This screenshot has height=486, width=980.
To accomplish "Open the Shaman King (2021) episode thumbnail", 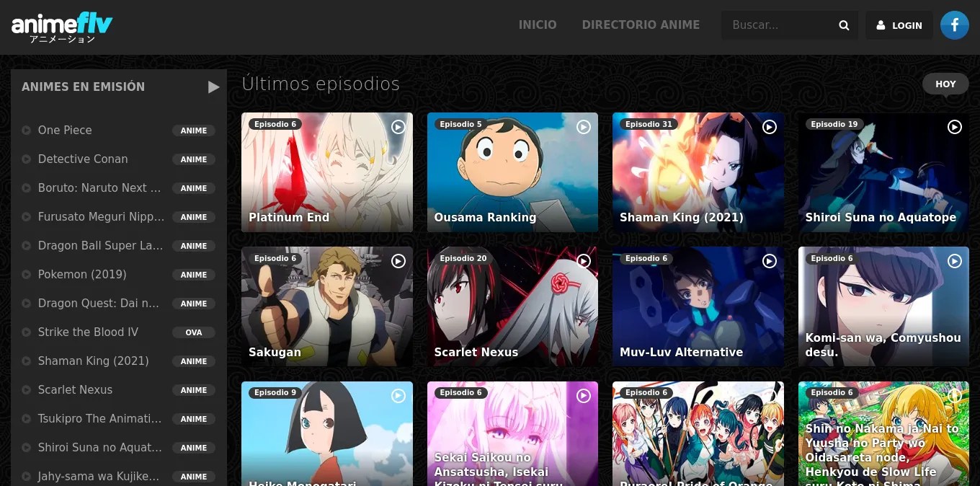I will pos(698,172).
